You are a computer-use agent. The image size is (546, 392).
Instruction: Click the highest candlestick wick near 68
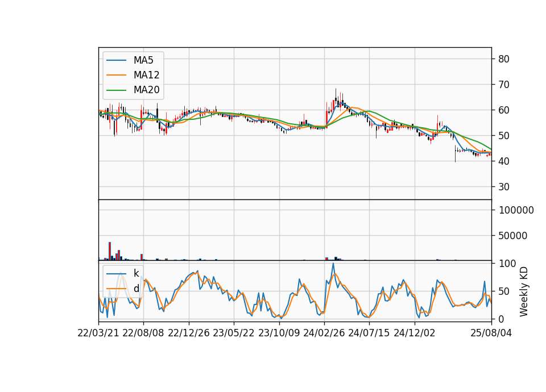coord(336,92)
